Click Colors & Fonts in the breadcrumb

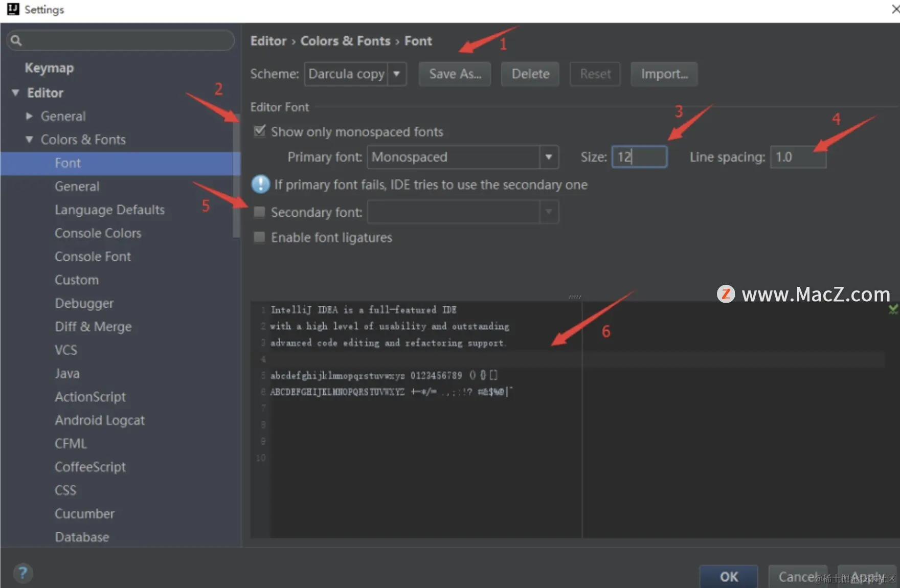345,41
